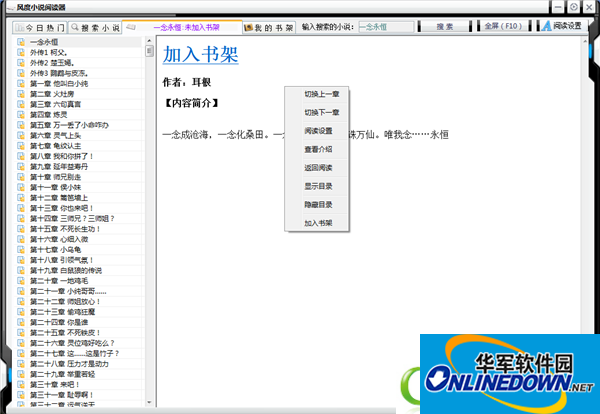
Task: Choose 隐藏目录 in the context menu
Action: (x=317, y=205)
